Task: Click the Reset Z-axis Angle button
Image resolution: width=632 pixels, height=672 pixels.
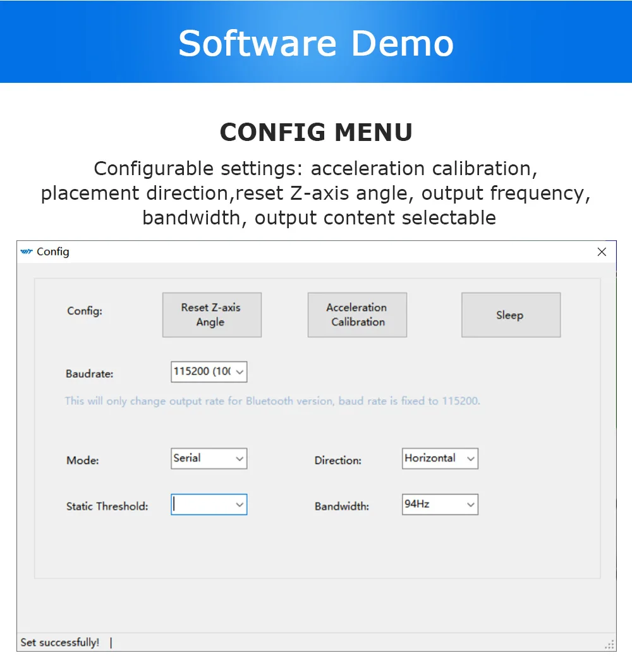Action: click(212, 315)
